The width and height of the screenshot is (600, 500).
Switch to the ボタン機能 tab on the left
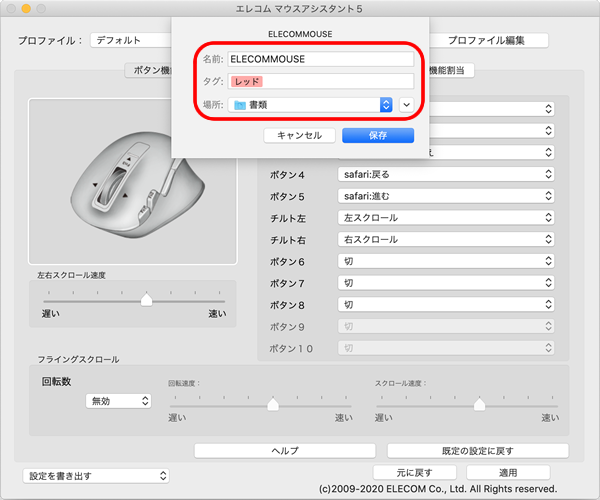[148, 70]
